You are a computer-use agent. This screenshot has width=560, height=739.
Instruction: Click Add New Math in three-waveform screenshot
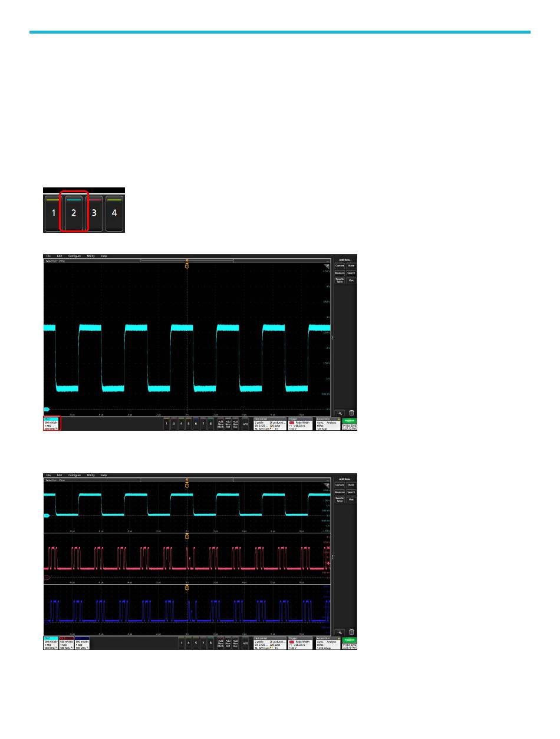[220, 643]
